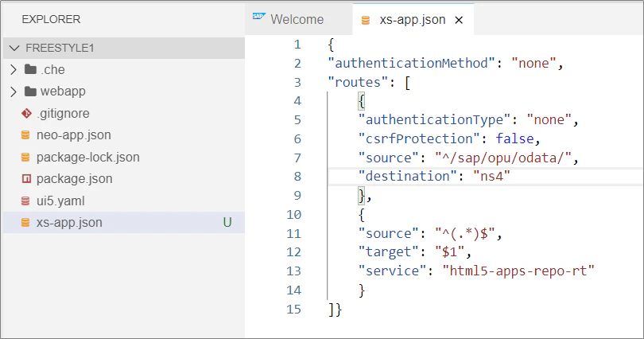Click the package-lock.json file icon
The height and width of the screenshot is (339, 644).
point(25,157)
